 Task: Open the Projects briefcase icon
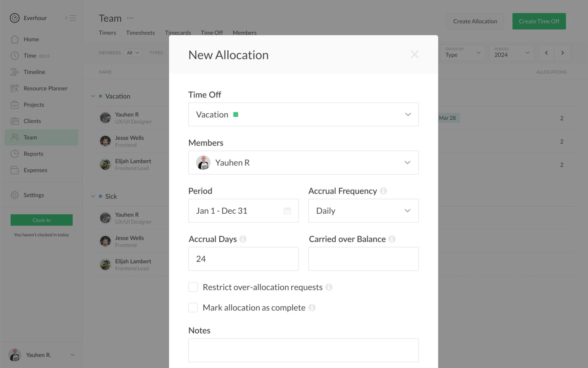14,105
